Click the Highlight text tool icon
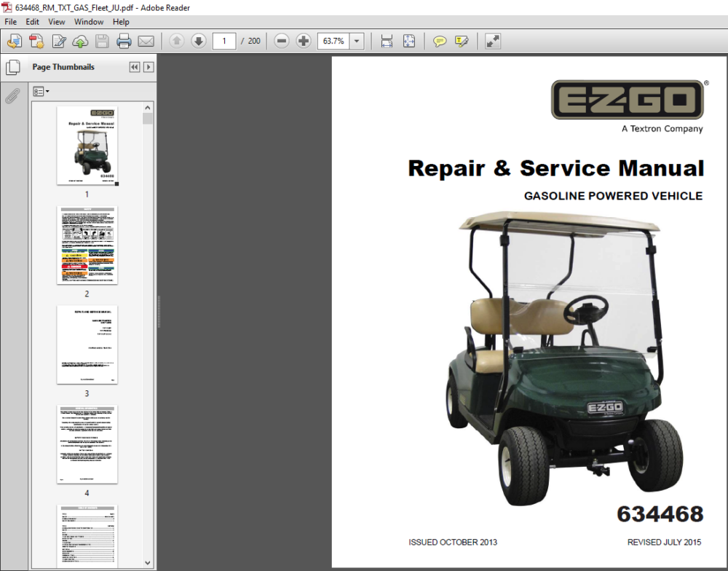 [x=462, y=41]
